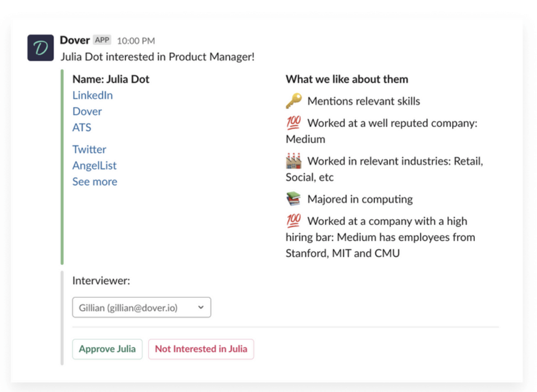
Task: Open the Interviewer dropdown showing Gillian
Action: (x=141, y=308)
